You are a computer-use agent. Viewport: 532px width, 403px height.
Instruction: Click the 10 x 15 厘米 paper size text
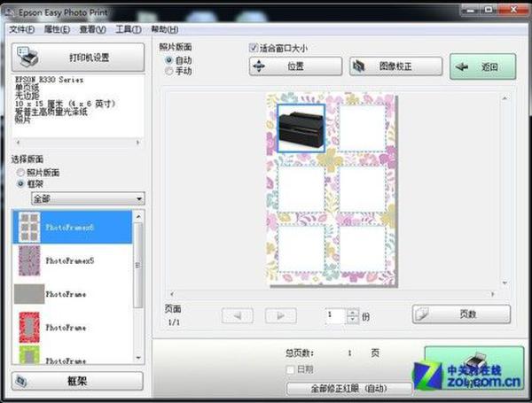(65, 104)
